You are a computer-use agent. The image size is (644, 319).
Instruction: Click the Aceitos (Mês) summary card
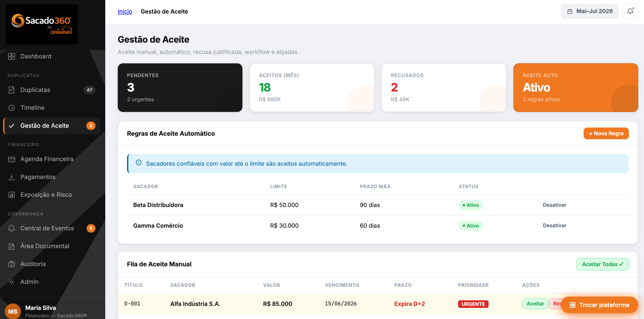(312, 88)
